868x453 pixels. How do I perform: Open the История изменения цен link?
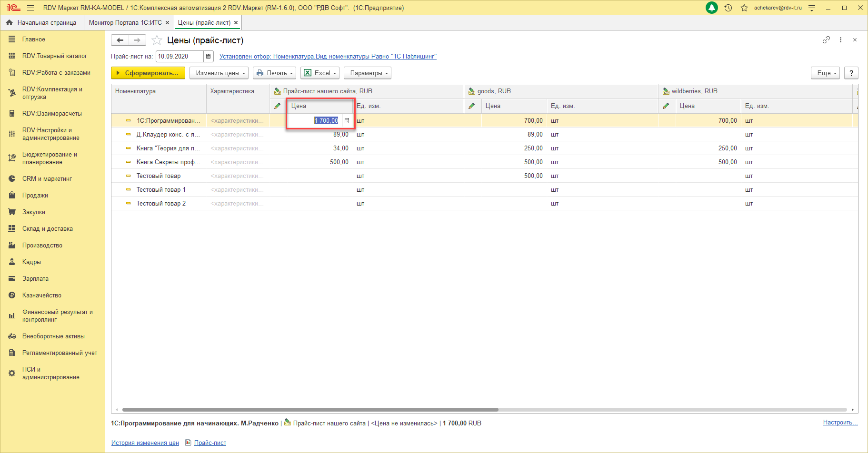click(x=145, y=443)
